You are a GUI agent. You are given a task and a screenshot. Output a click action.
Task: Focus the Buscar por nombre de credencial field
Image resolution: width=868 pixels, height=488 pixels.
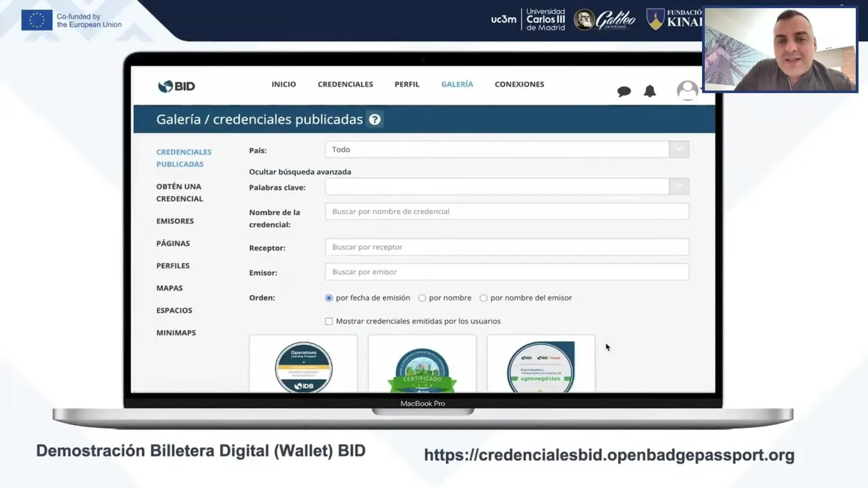[507, 211]
